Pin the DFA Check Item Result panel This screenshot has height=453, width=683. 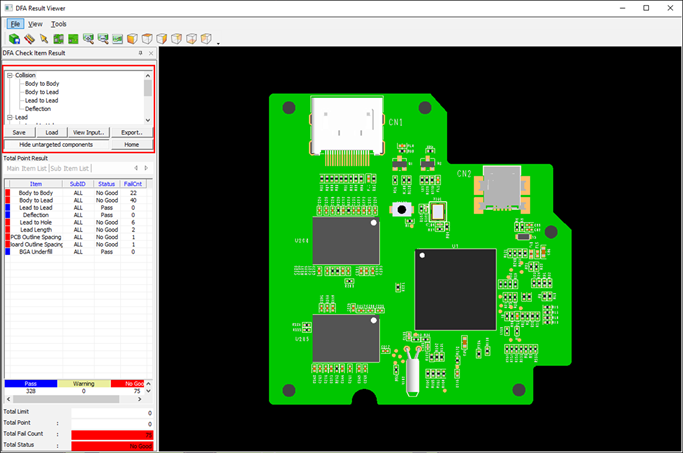(x=141, y=52)
